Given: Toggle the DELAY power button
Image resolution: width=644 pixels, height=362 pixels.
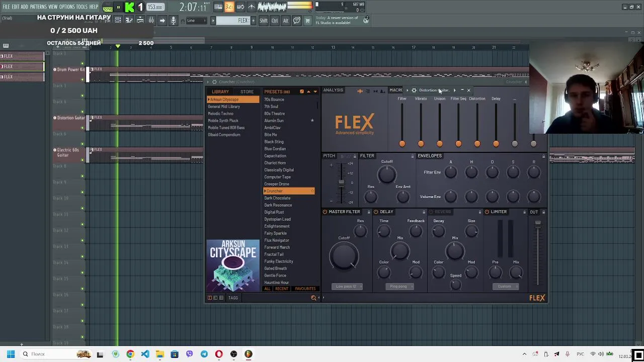Looking at the screenshot, I should [x=376, y=212].
